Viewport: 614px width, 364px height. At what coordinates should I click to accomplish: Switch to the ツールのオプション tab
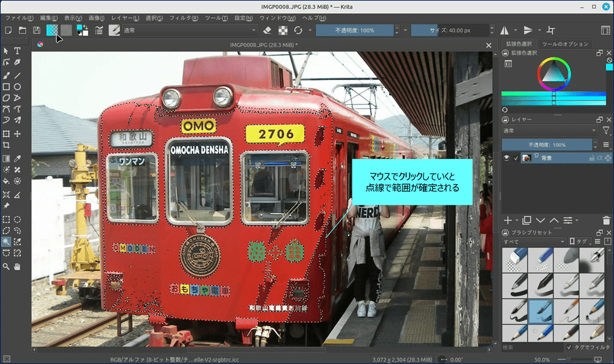coord(565,44)
